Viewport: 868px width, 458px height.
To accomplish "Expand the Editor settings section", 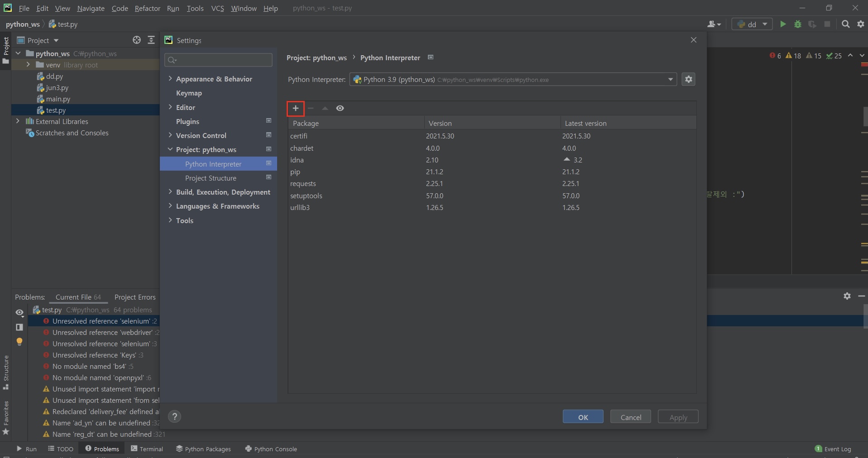I will point(170,107).
